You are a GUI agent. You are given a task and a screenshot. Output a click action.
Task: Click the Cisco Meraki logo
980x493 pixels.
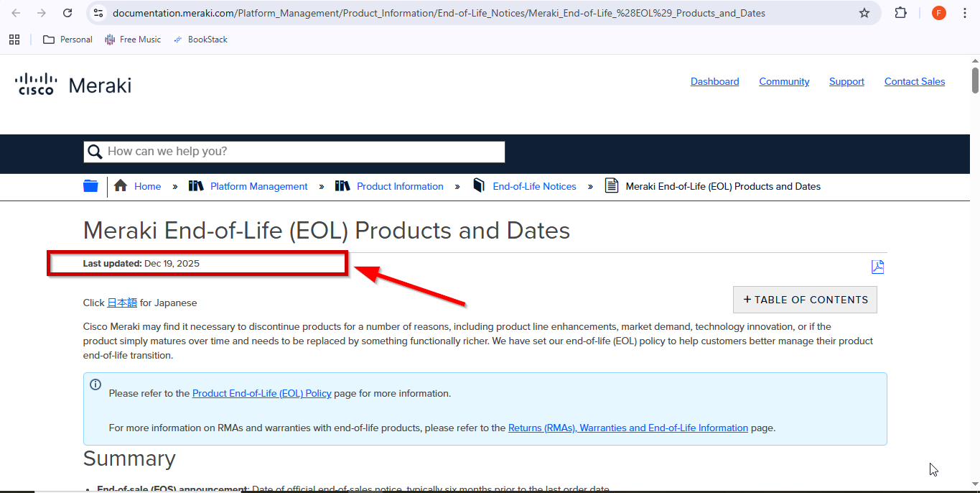(73, 85)
